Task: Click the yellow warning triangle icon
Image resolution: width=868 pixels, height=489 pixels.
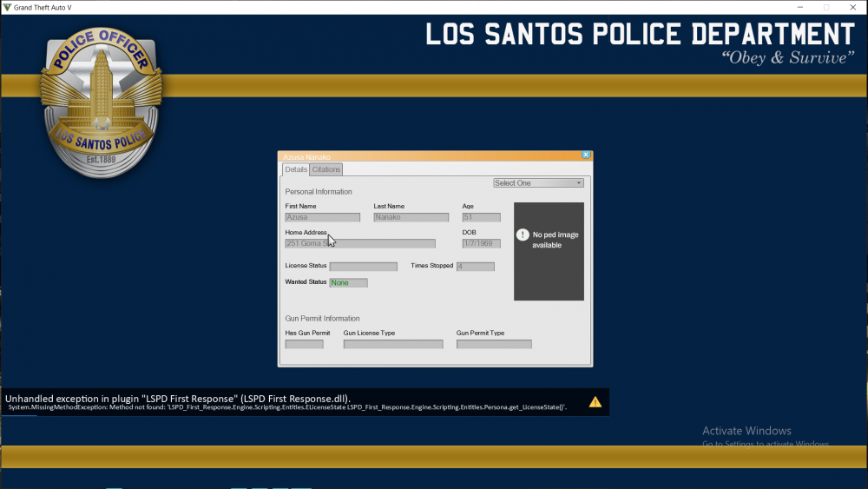Action: (x=595, y=402)
